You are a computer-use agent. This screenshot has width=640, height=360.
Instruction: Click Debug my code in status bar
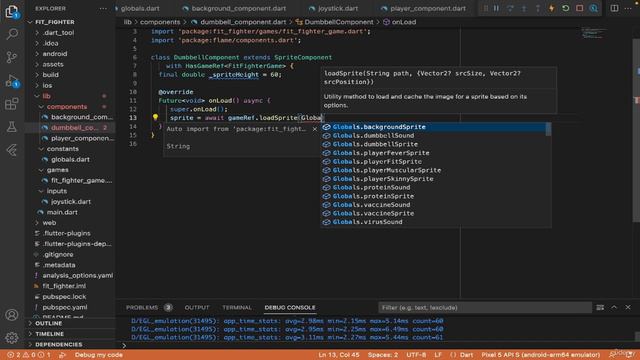[98, 355]
